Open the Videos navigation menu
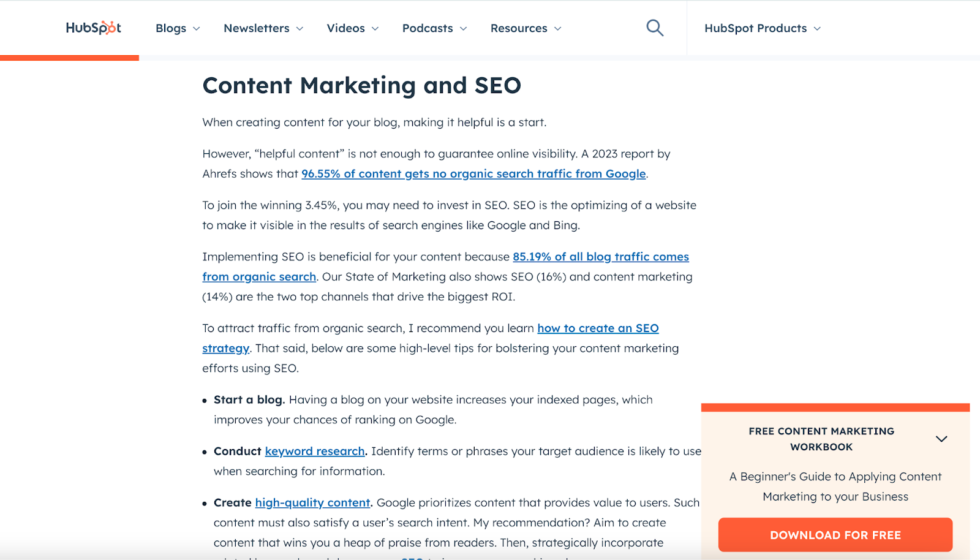980x560 pixels. pos(352,29)
